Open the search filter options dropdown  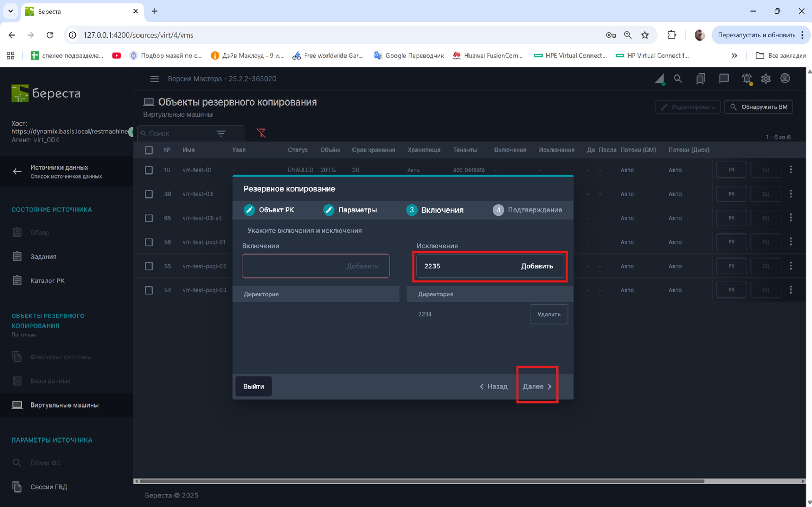(221, 134)
